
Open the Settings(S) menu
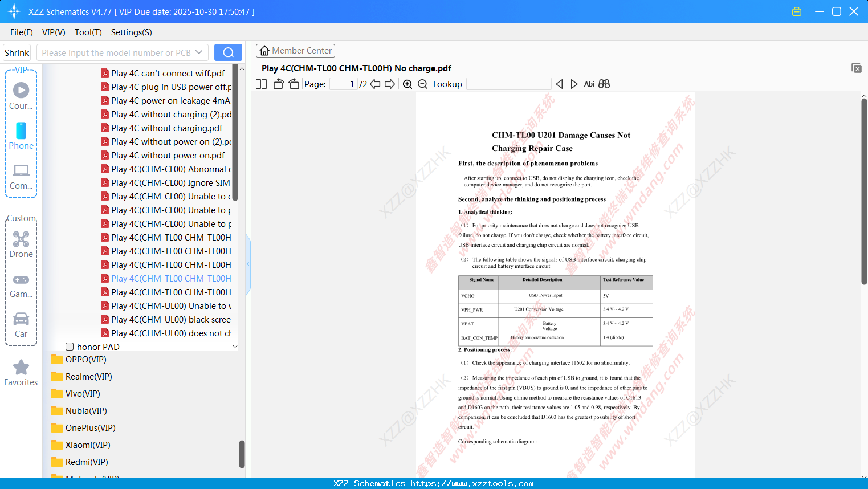pos(132,32)
